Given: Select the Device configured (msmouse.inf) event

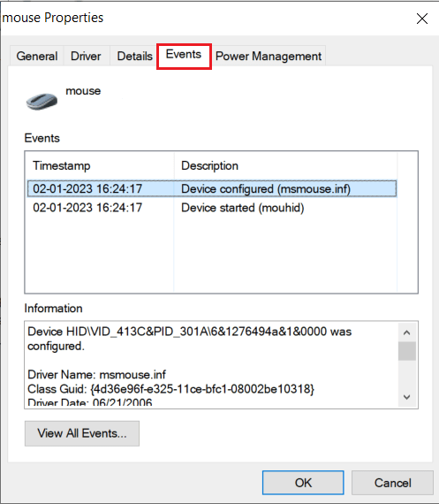Looking at the screenshot, I should pyautogui.click(x=212, y=188).
